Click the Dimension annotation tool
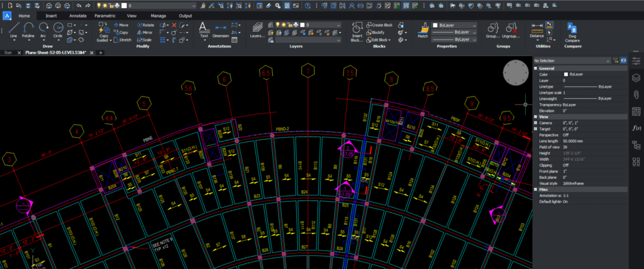644x269 pixels. [x=221, y=30]
